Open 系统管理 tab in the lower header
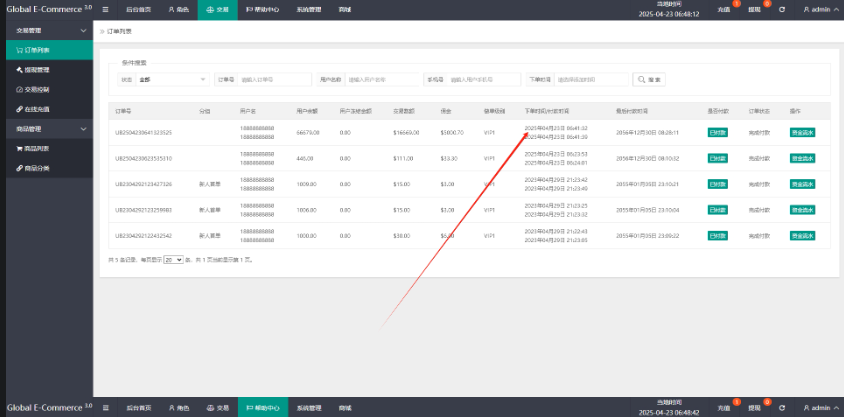The image size is (844, 417). (308, 408)
